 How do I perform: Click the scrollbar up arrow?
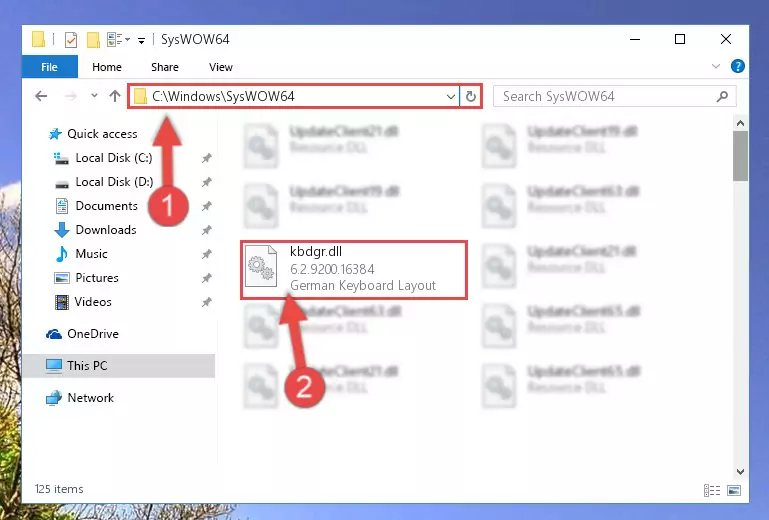click(x=741, y=123)
